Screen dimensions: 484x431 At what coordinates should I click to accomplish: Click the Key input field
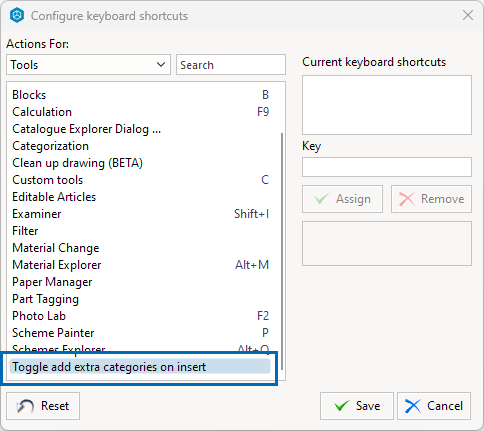387,167
